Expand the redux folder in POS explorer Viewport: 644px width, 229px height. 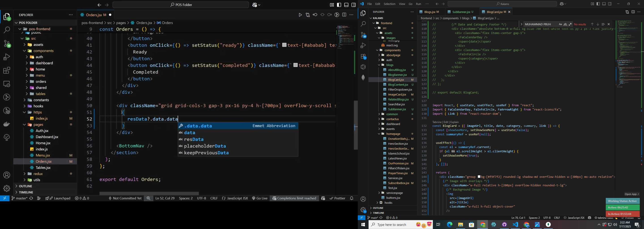point(45,174)
